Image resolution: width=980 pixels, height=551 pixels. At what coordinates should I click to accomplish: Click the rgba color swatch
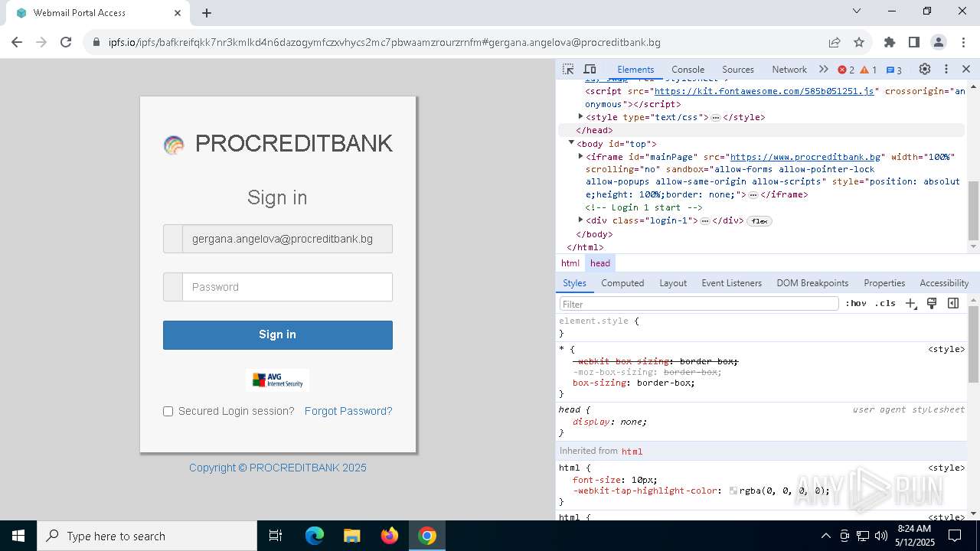[733, 491]
